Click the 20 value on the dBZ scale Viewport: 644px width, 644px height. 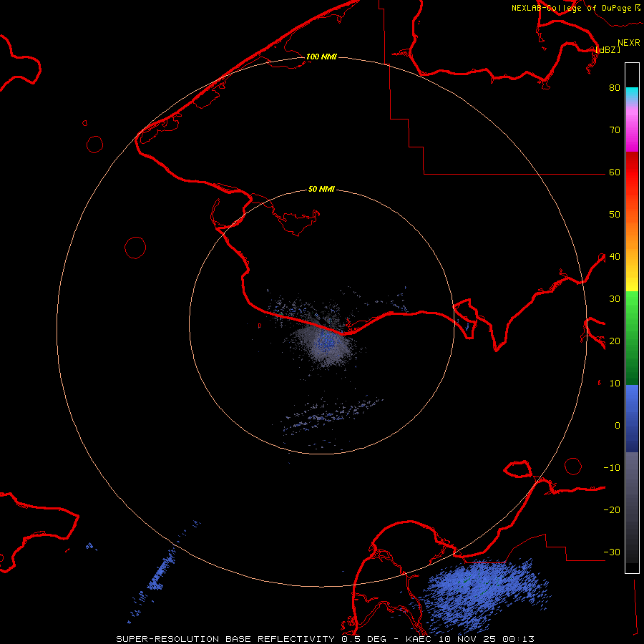point(615,341)
